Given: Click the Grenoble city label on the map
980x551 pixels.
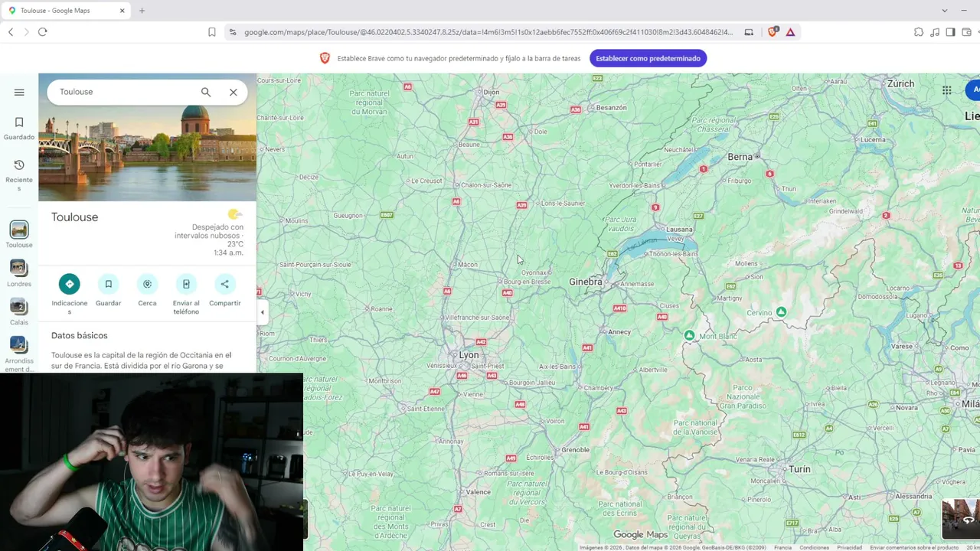Looking at the screenshot, I should pyautogui.click(x=576, y=450).
